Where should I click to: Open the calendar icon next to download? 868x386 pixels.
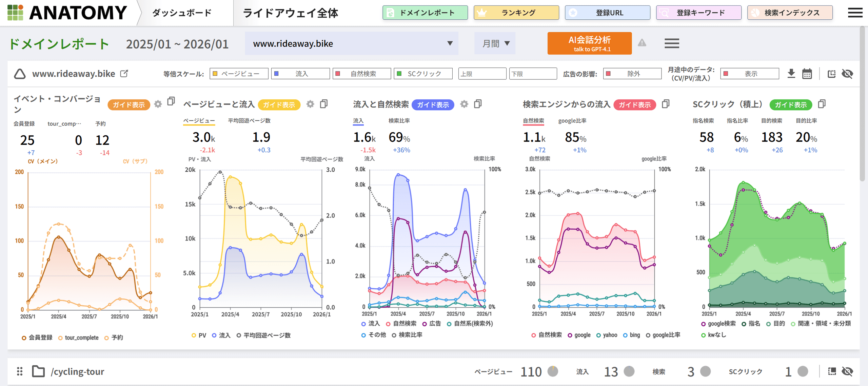(807, 74)
